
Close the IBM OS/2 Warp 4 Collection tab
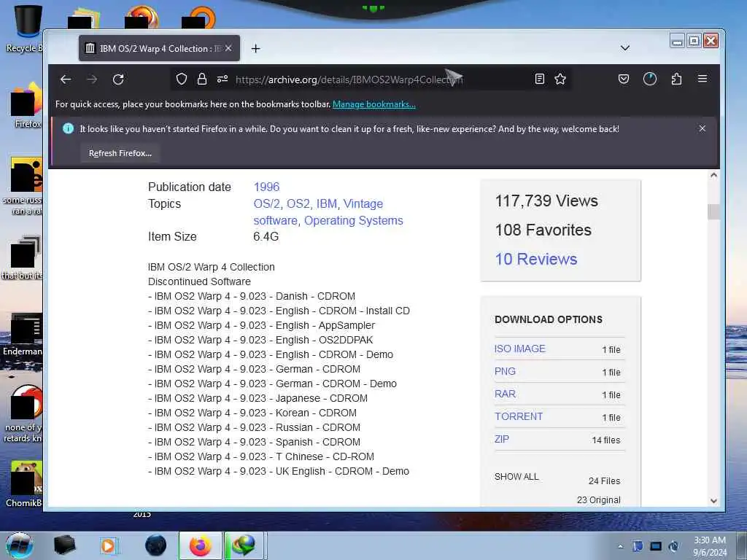[228, 48]
